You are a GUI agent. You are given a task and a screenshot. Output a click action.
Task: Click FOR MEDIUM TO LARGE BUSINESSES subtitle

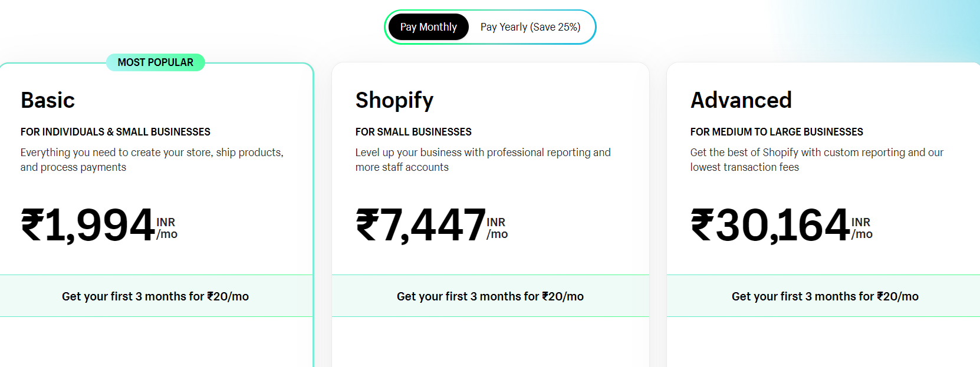777,131
